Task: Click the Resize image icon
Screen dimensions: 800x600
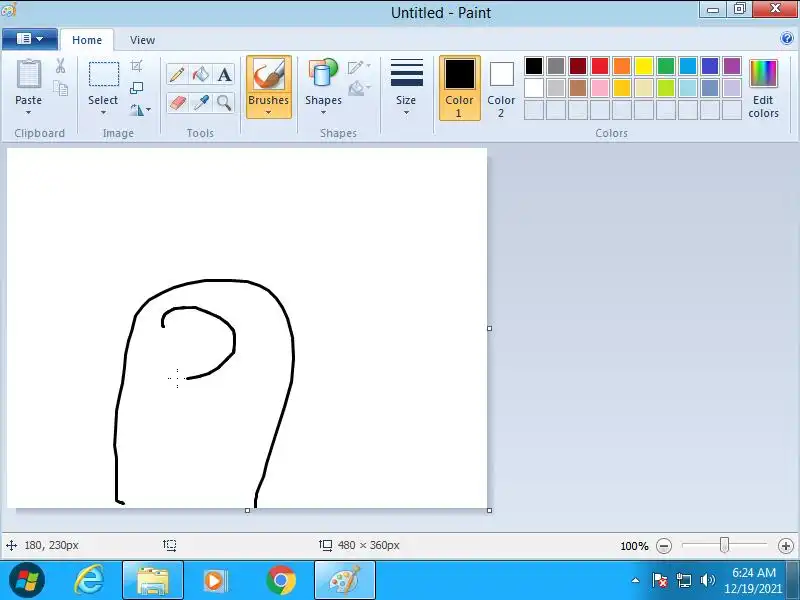Action: click(x=136, y=88)
